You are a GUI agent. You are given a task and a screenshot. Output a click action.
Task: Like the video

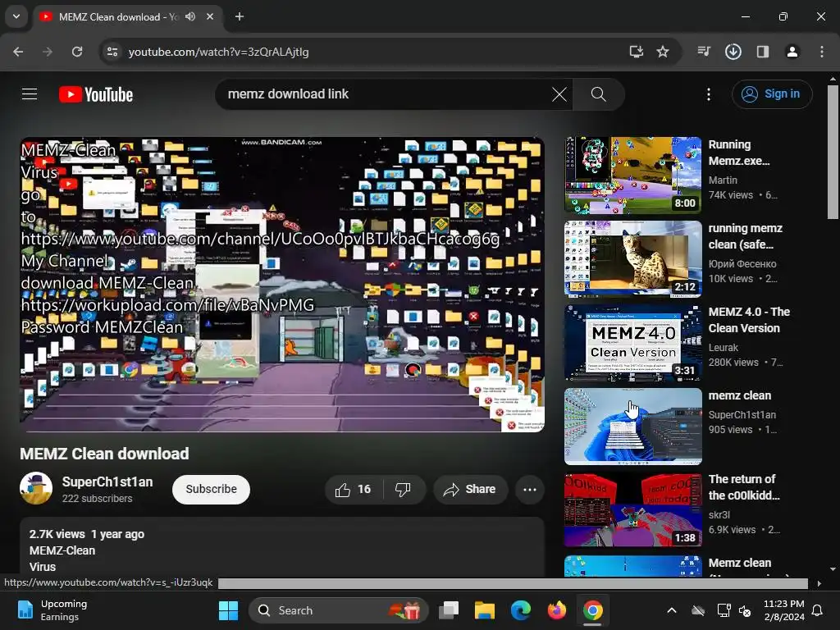(354, 489)
